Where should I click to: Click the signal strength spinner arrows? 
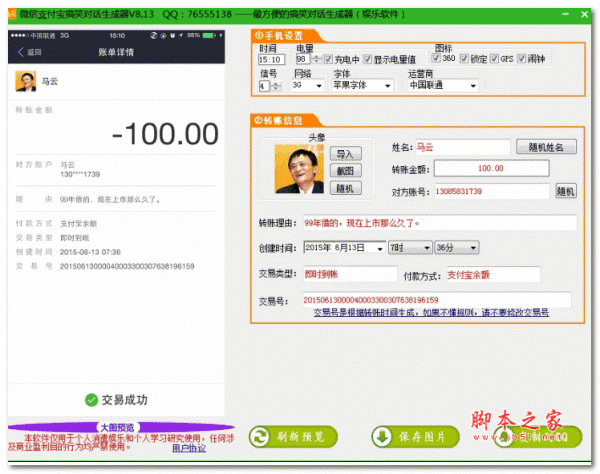276,86
